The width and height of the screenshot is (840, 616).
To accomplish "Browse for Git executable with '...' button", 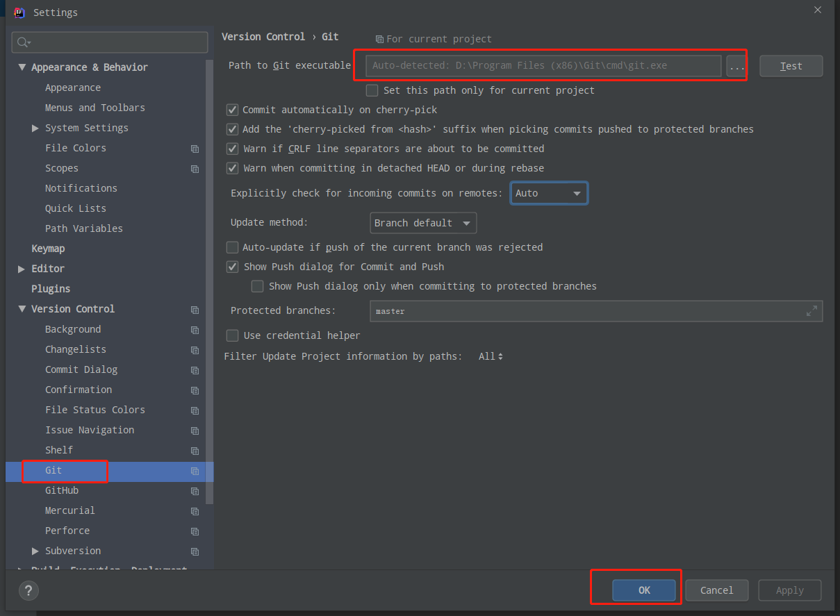I will (736, 66).
